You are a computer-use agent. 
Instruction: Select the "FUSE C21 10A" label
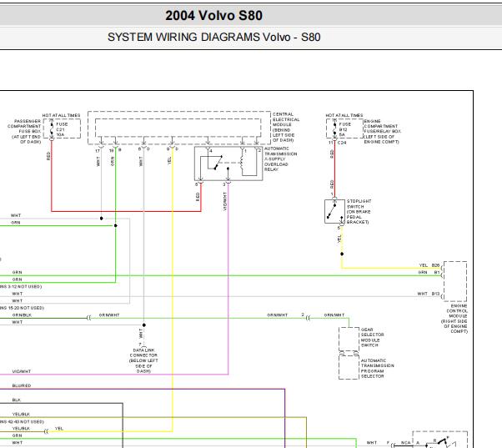click(62, 129)
